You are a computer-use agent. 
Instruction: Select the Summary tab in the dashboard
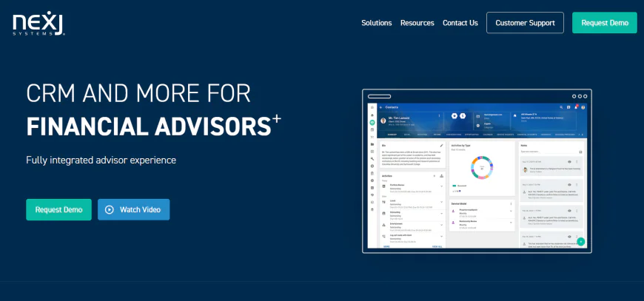392,135
